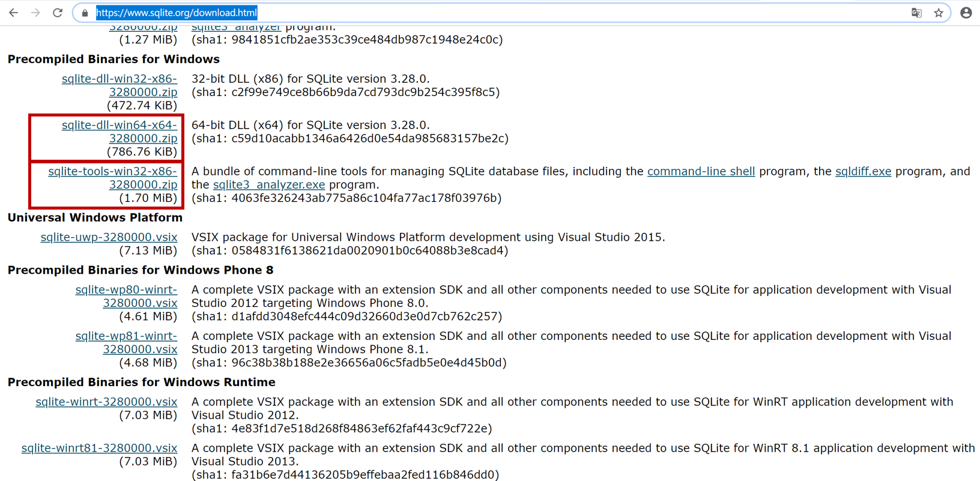Click the sha1 c2f99e749ce8b66b hash text
This screenshot has width=980, height=481.
[x=346, y=92]
